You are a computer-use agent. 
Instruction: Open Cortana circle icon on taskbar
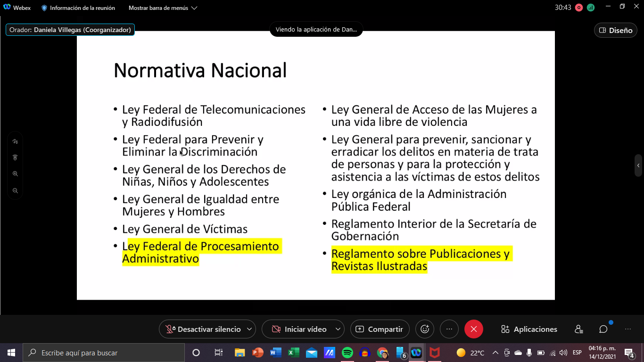coord(196,353)
